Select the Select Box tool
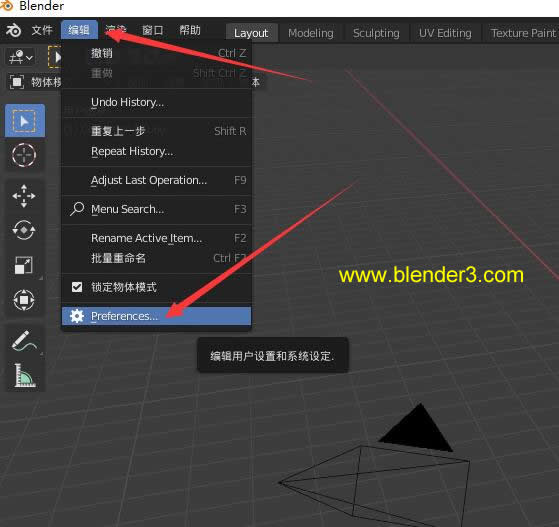Screen dimensions: 559x527 pos(25,121)
